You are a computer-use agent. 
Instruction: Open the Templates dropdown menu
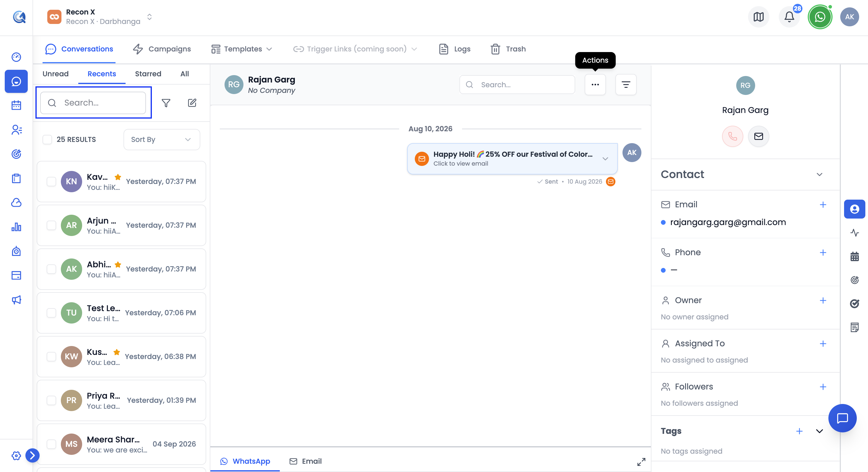242,49
